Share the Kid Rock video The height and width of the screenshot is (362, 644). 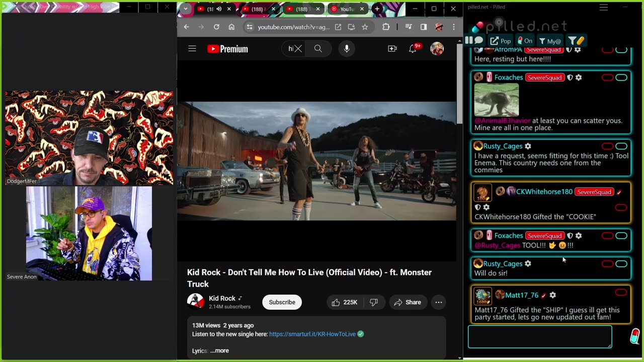coord(408,302)
